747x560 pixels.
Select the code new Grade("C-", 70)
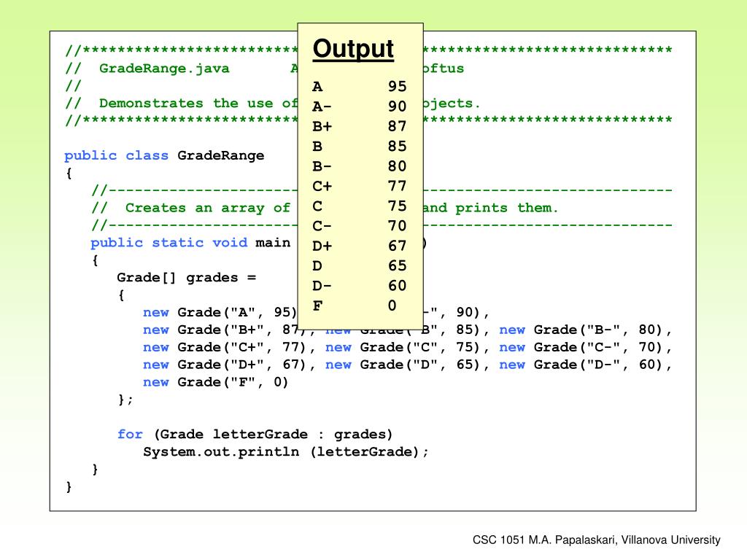point(581,347)
